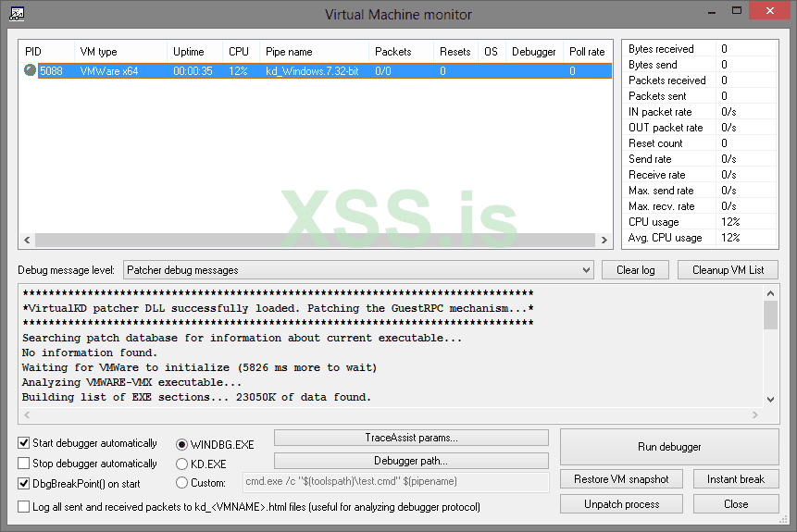Click the Run debugger button
The width and height of the screenshot is (797, 532).
pos(669,447)
